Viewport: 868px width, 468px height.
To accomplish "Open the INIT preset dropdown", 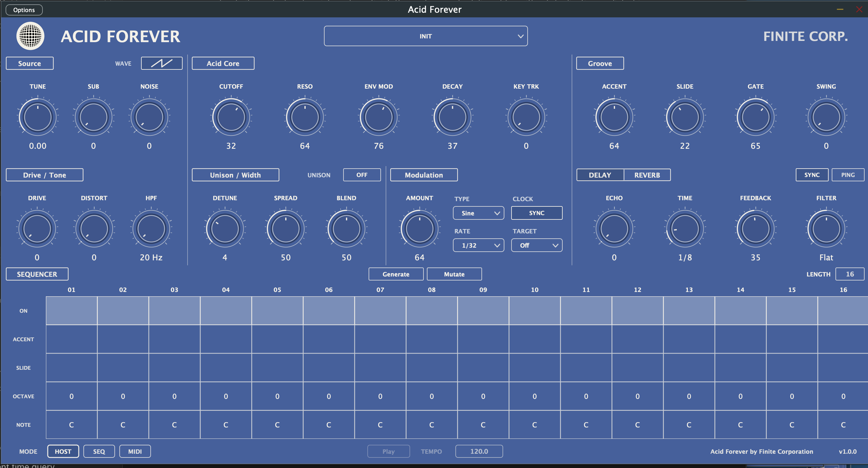I will coord(426,36).
